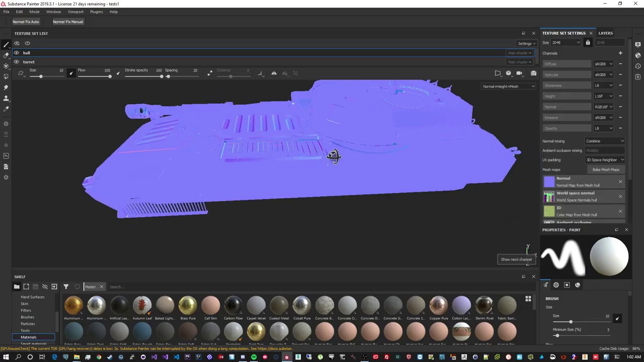The height and width of the screenshot is (362, 644).
Task: Open UV padding 3D Space Neighbor dropdown
Action: point(605,160)
